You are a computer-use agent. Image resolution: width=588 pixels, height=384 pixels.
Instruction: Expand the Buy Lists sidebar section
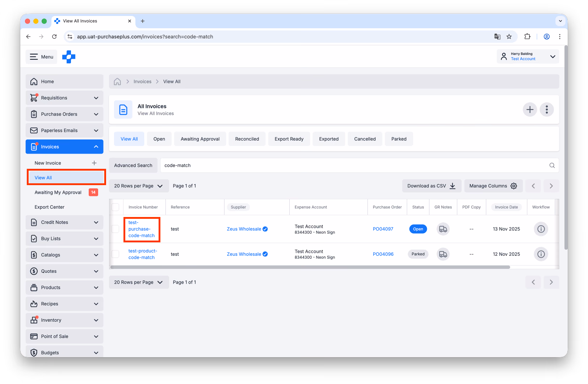tap(64, 239)
